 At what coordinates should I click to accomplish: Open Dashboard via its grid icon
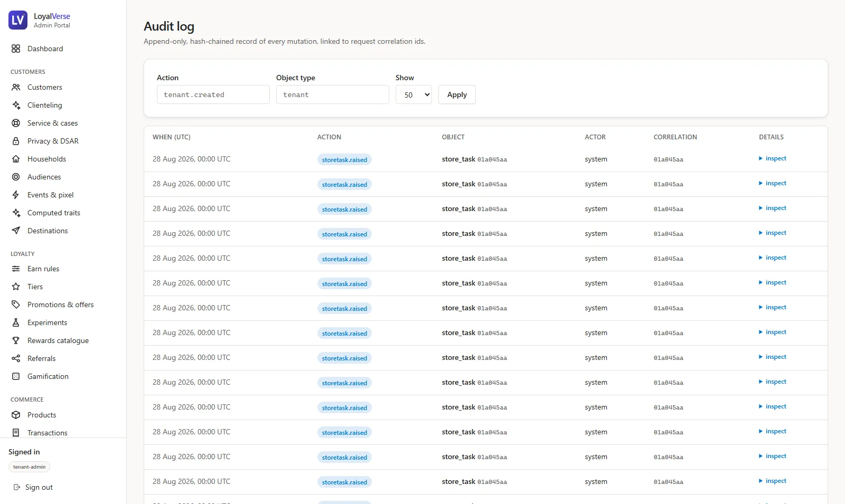click(16, 49)
